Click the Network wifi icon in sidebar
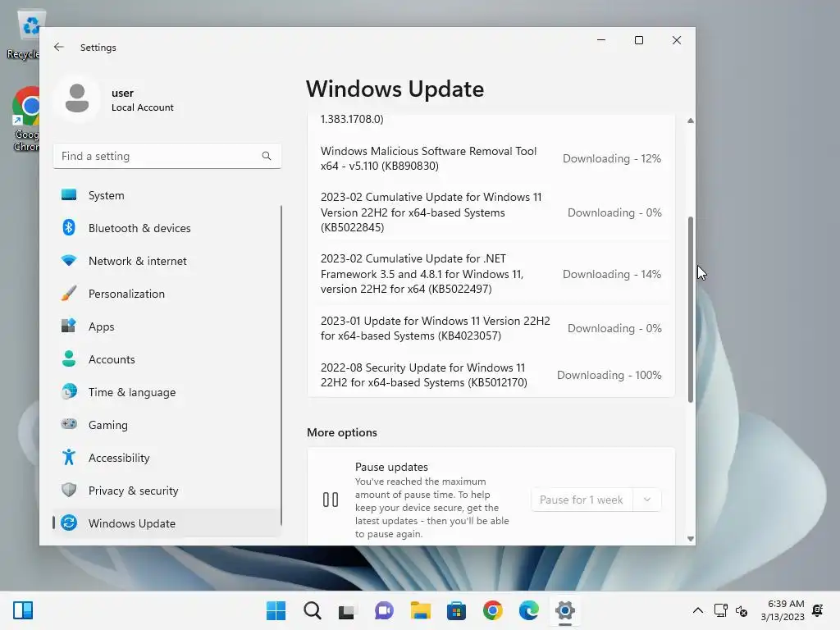Viewport: 840px width, 630px height. click(69, 261)
